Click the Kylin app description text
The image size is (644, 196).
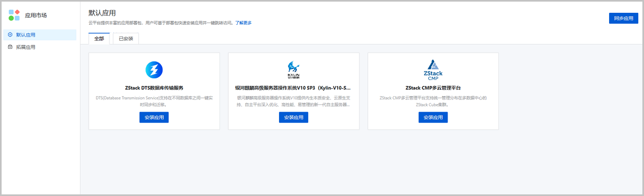coord(294,101)
